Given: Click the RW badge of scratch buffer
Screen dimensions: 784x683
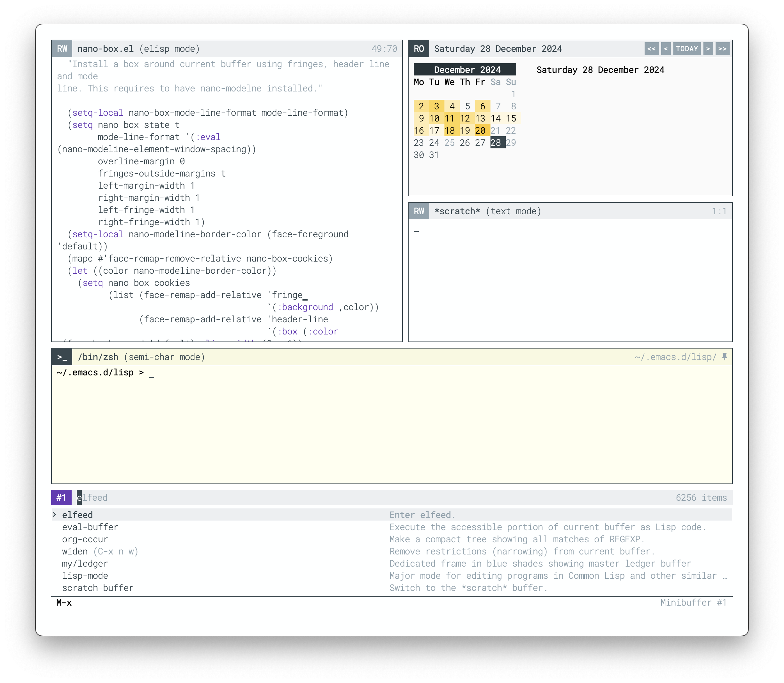Looking at the screenshot, I should pos(419,211).
